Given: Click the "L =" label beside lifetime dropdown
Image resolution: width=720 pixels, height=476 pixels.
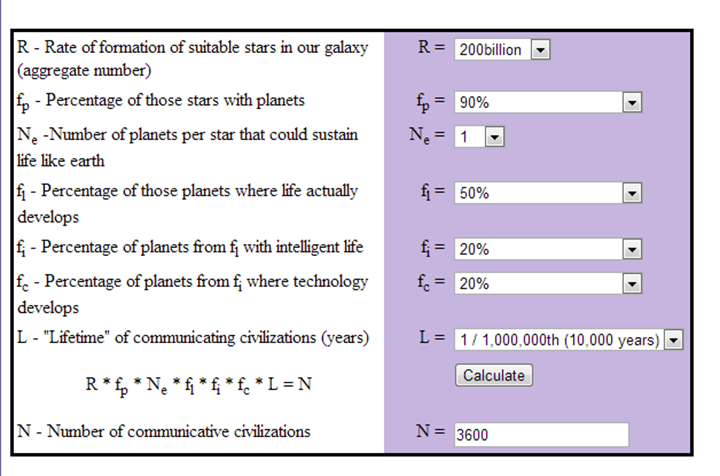Looking at the screenshot, I should pos(432,337).
